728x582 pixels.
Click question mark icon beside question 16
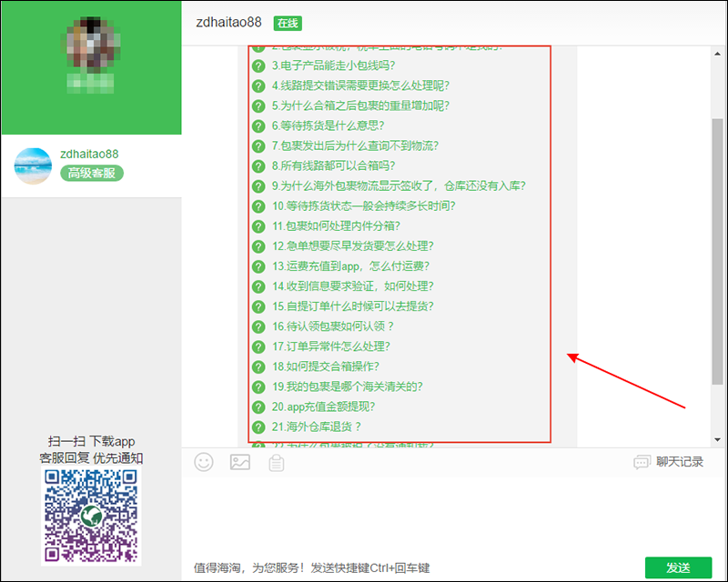tap(258, 326)
